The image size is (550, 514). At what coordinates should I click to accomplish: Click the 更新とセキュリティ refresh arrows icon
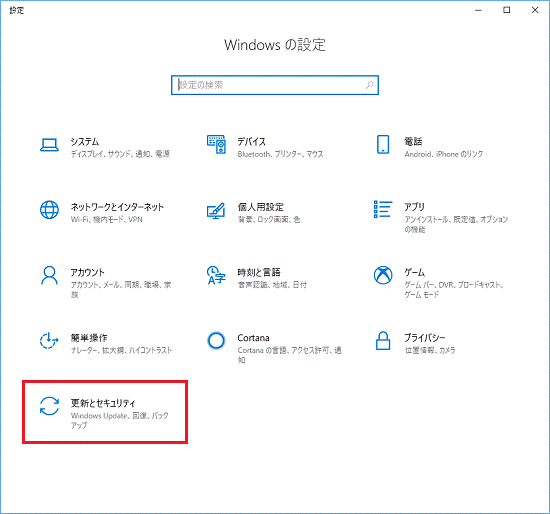(x=49, y=406)
